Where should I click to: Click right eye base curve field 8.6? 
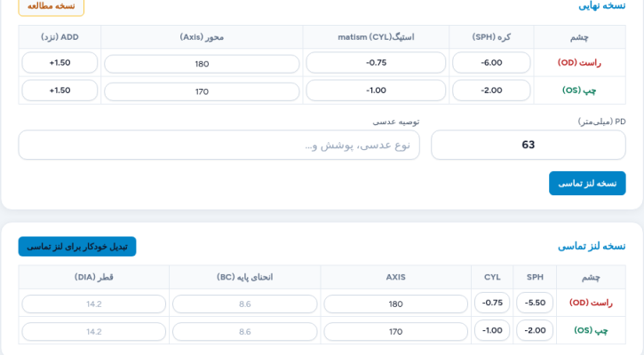(245, 304)
